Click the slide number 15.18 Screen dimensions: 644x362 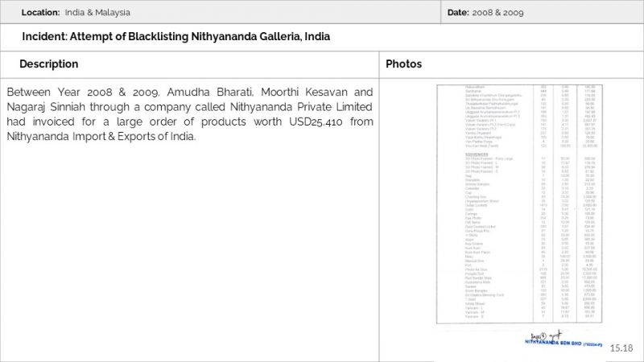(x=622, y=348)
